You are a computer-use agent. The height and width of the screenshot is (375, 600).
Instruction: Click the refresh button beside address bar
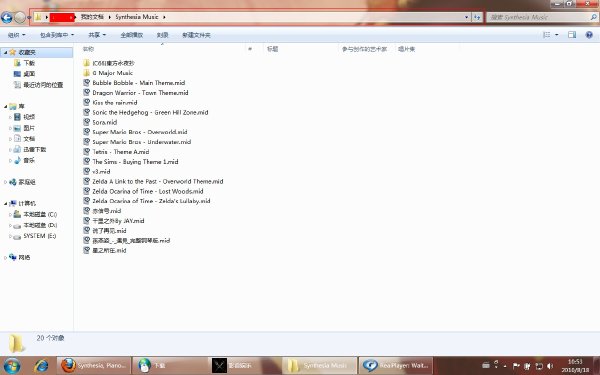click(477, 17)
